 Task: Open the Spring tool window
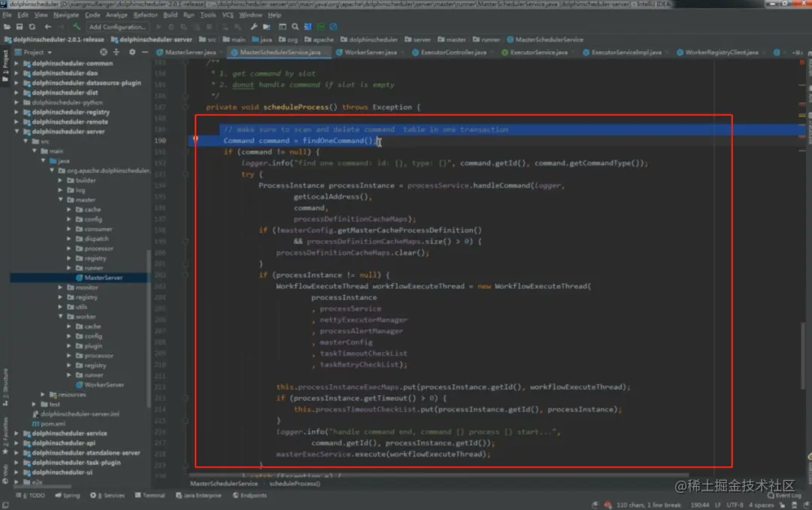[68, 496]
